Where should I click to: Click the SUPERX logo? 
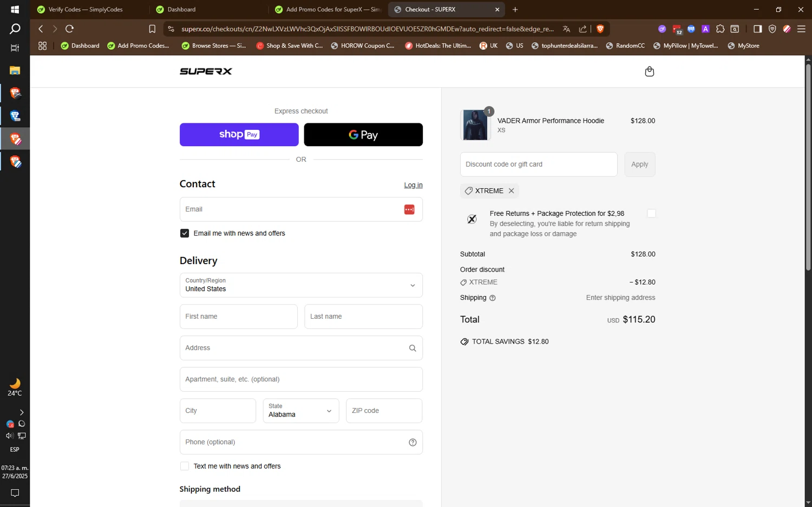click(x=206, y=71)
